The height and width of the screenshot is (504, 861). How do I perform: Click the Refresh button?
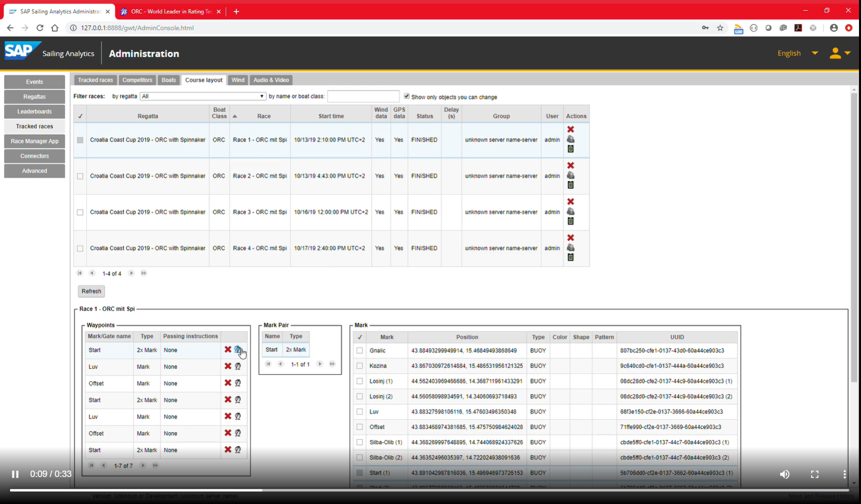pyautogui.click(x=91, y=291)
